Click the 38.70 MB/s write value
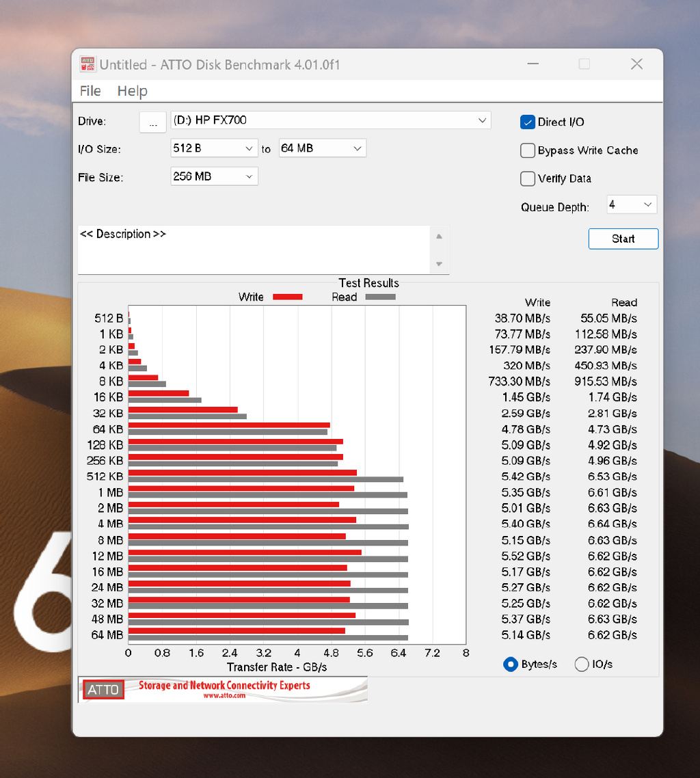700x778 pixels. click(x=522, y=318)
